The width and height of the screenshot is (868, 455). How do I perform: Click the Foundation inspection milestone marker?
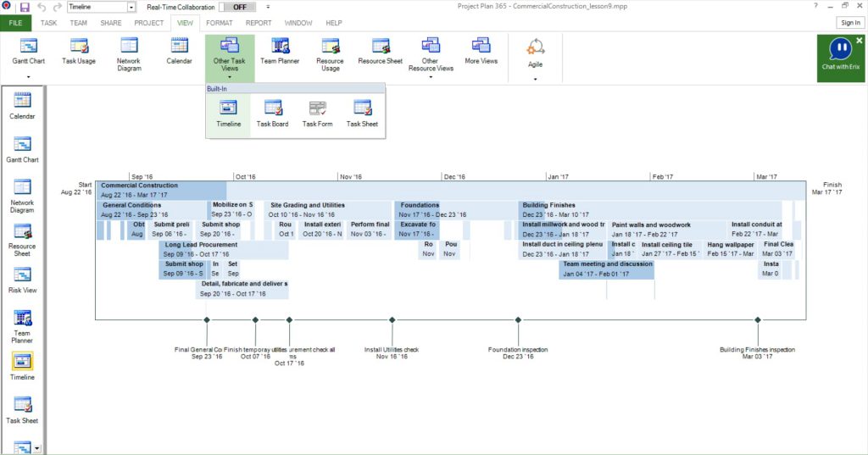coord(518,319)
